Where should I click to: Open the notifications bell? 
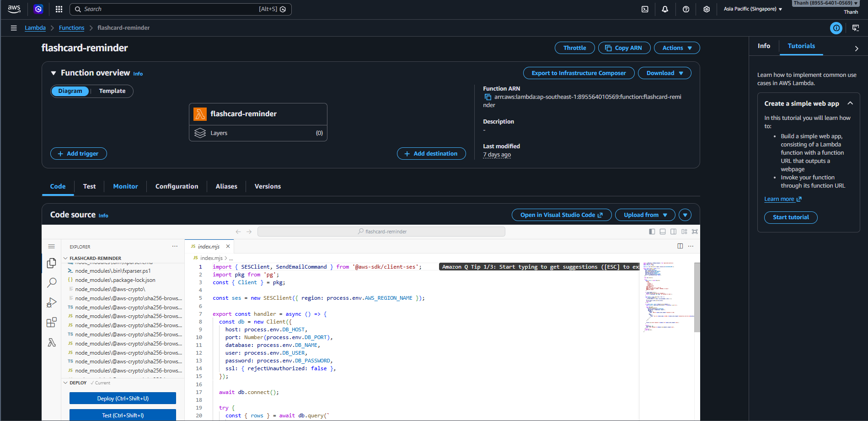[665, 9]
